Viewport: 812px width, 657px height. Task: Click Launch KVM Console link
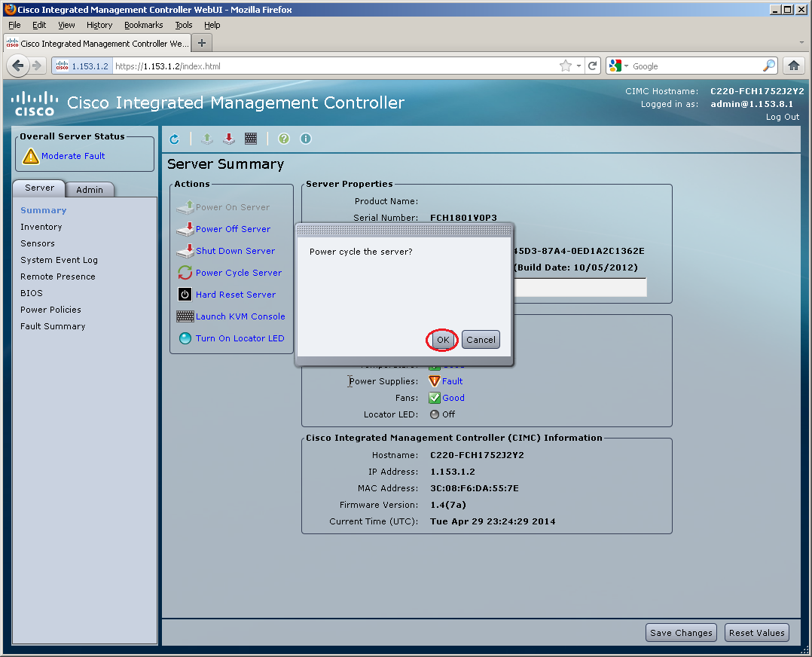click(x=240, y=316)
